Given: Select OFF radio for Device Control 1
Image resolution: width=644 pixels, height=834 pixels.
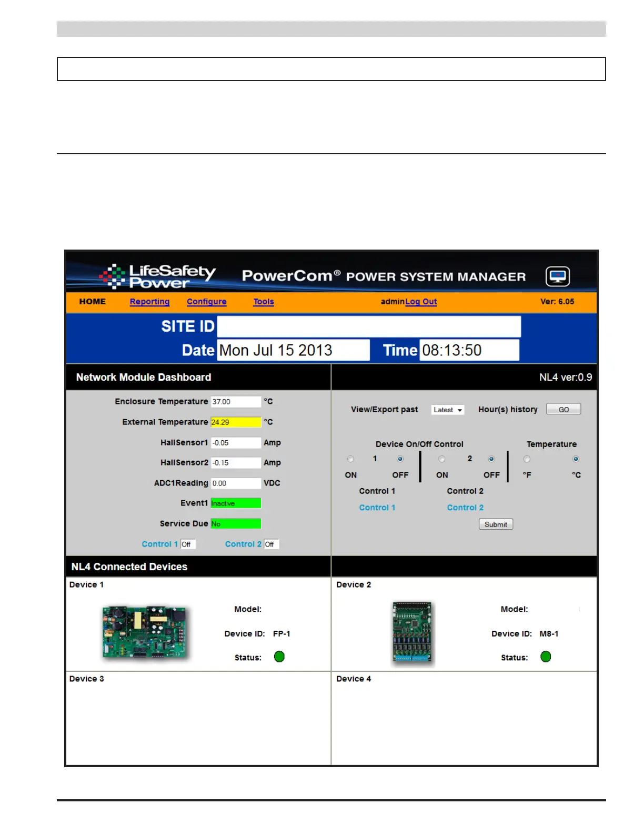Looking at the screenshot, I should tap(400, 459).
